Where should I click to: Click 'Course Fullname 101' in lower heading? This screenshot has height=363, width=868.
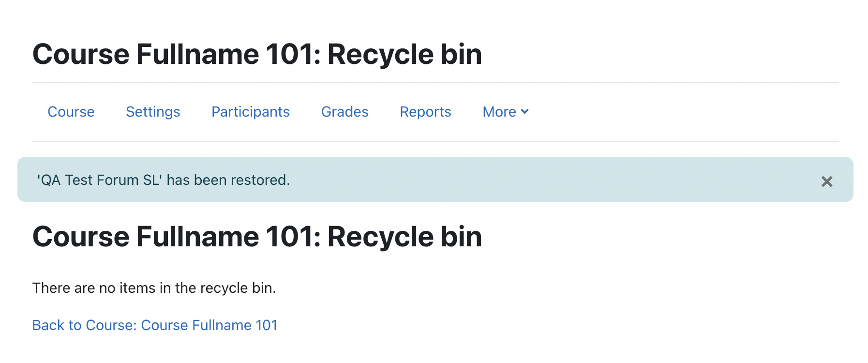point(173,237)
